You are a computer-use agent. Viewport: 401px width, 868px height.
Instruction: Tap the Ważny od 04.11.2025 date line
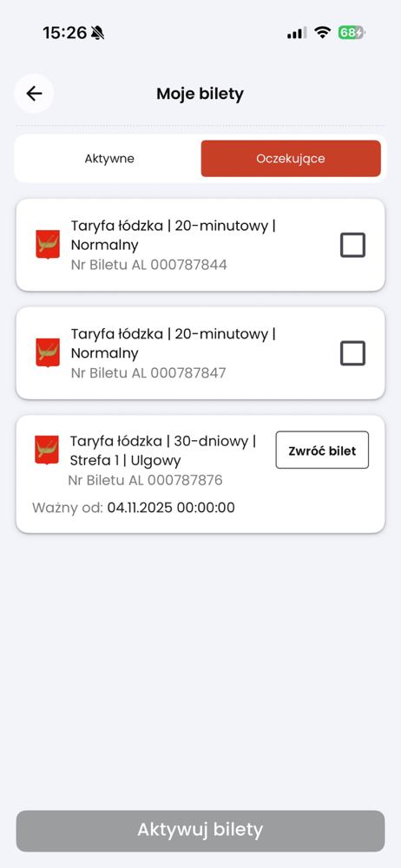tap(134, 508)
